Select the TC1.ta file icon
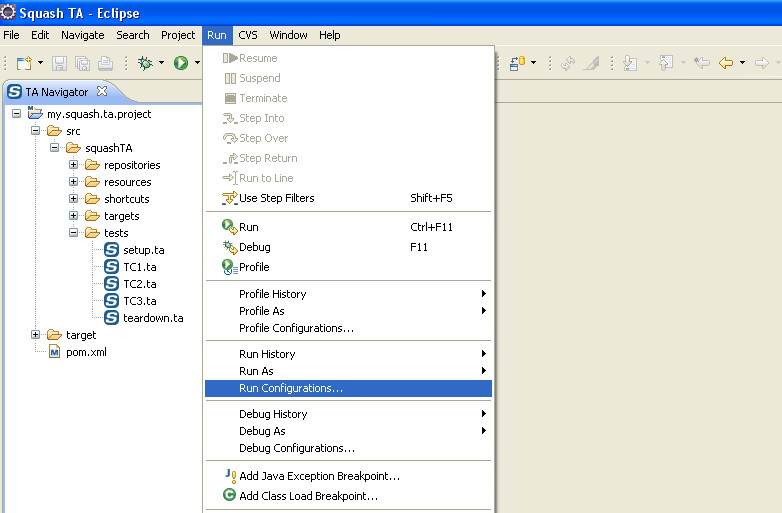Image resolution: width=782 pixels, height=513 pixels. (111, 267)
